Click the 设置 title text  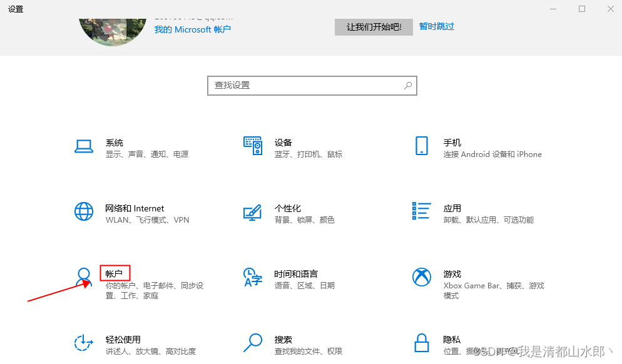click(x=14, y=9)
